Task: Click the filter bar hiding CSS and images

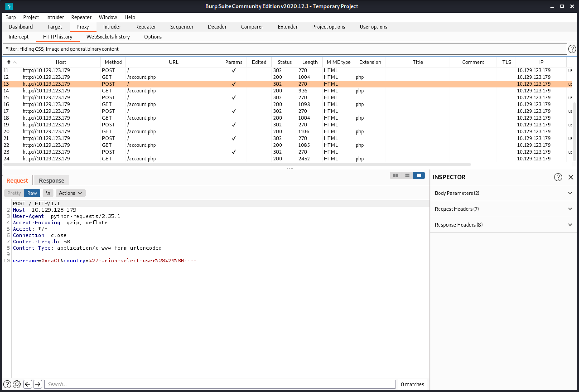Action: 285,49
